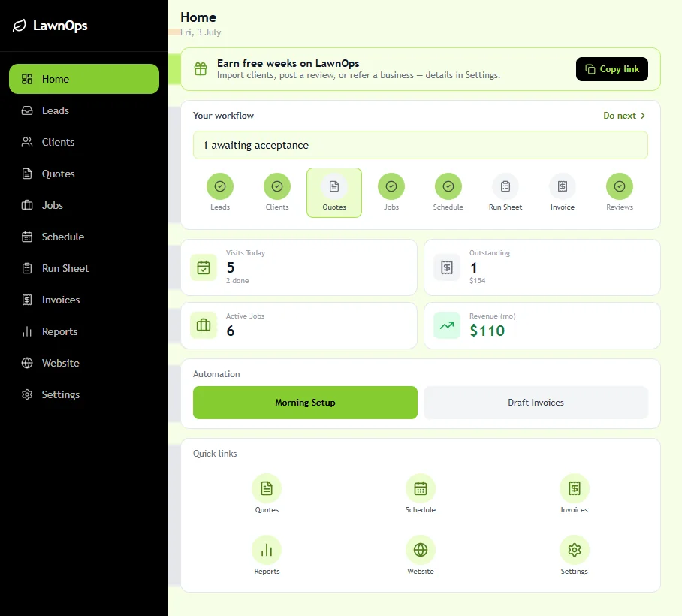Run the Morning Setup automation
Screen dimensions: 682x616
[306, 403]
